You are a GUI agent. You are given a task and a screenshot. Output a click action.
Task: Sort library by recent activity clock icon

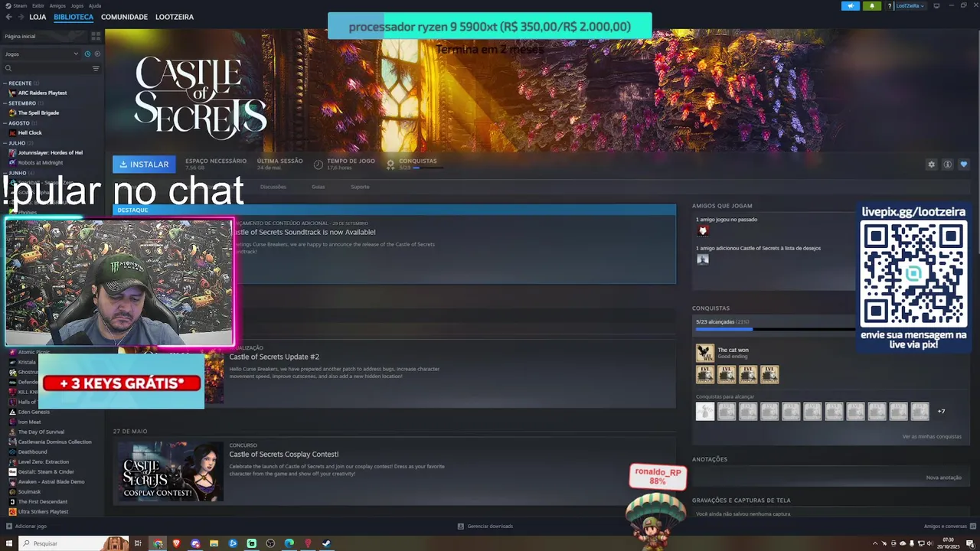(87, 54)
